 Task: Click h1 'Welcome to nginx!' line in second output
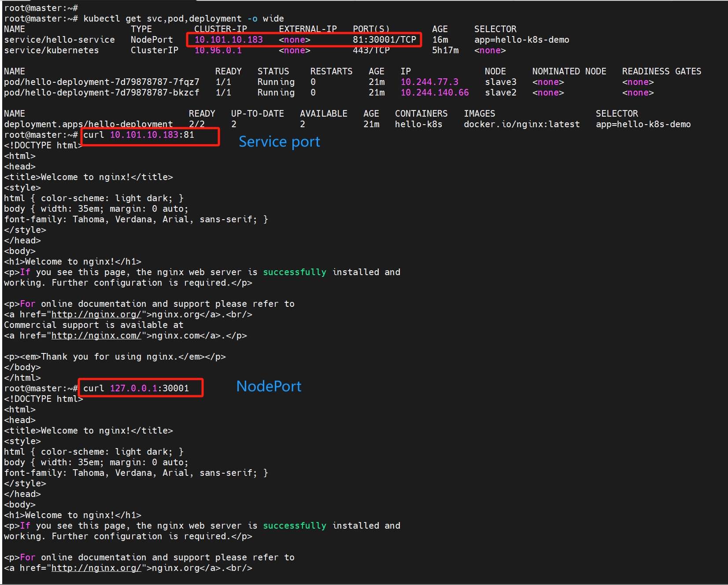(73, 515)
